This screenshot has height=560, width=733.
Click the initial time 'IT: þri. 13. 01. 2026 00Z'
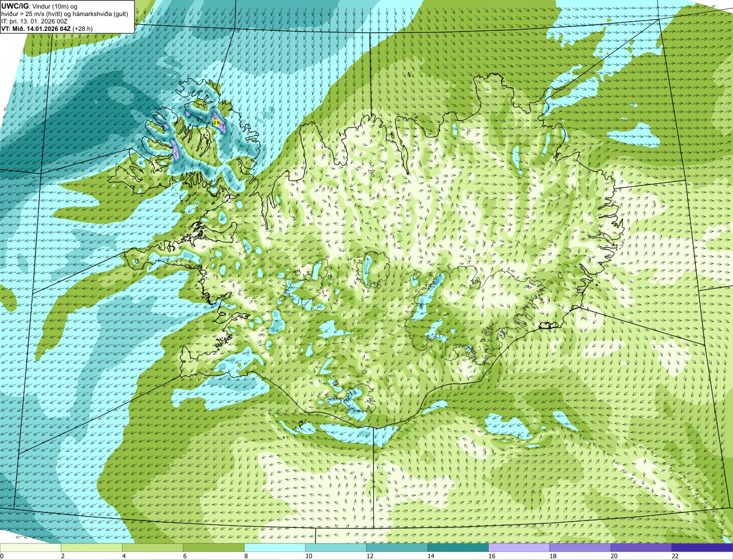pyautogui.click(x=36, y=21)
